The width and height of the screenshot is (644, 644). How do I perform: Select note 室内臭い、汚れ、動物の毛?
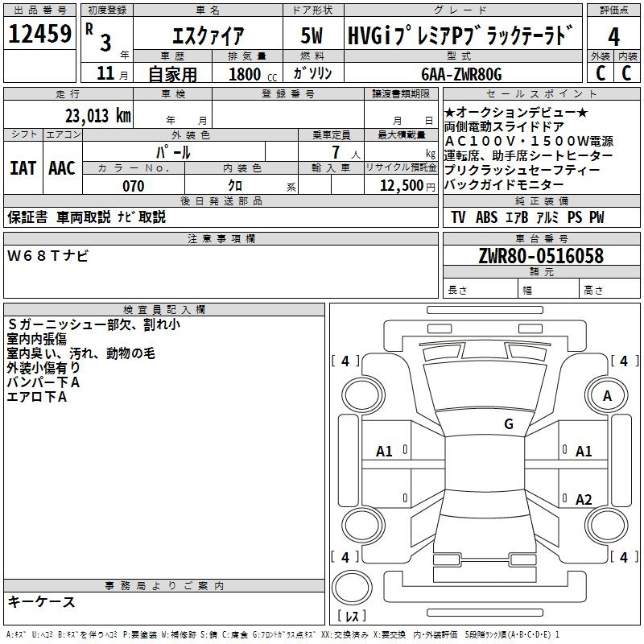coord(81,353)
